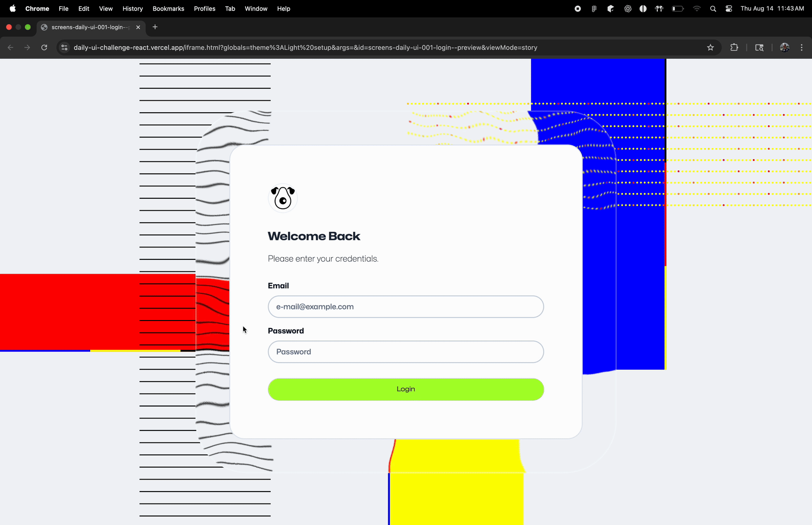Click the ChatGPT menu bar icon
This screenshot has width=812, height=525.
(x=628, y=8)
